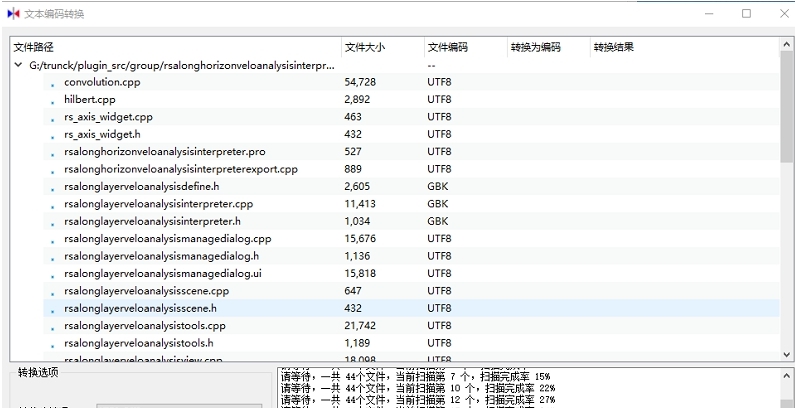Collapse the G:/trunck/plugin_src folder node
Image resolution: width=795 pixels, height=408 pixels.
tap(19, 65)
